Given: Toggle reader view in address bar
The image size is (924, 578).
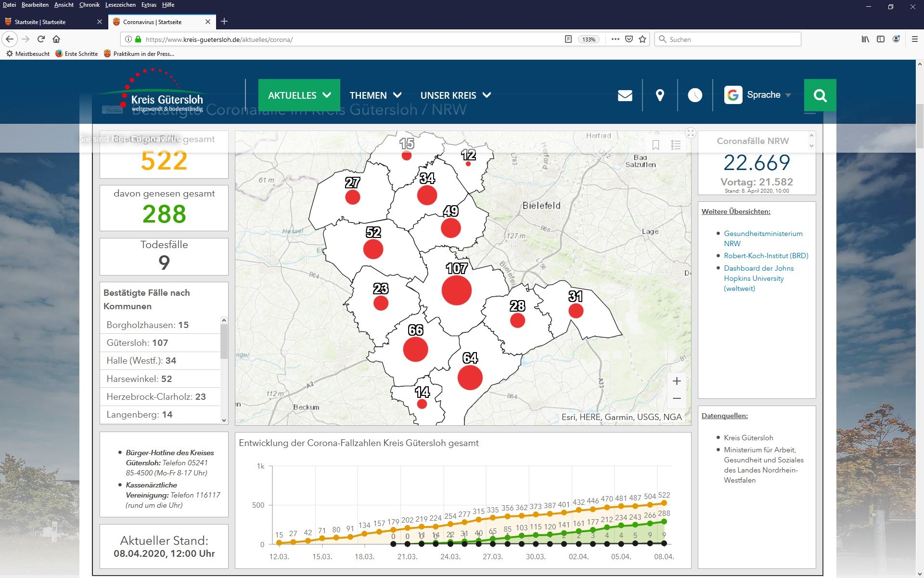Looking at the screenshot, I should point(568,39).
